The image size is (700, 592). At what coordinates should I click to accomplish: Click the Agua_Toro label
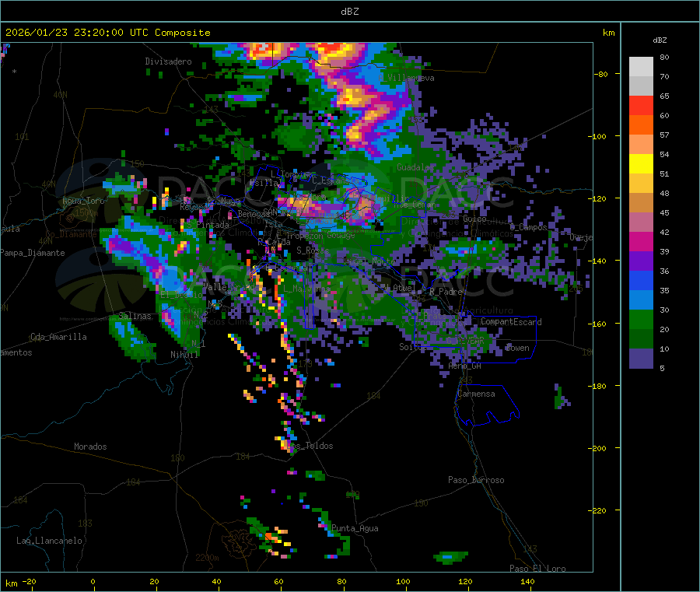83,201
